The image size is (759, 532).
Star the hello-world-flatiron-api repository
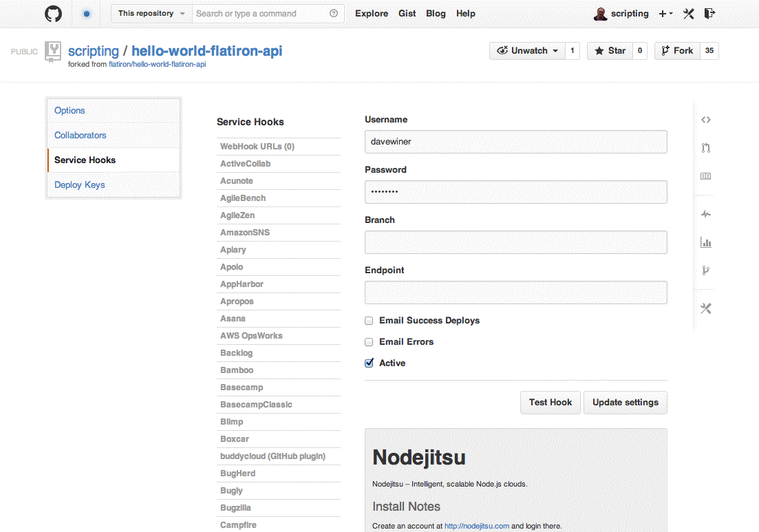tap(610, 51)
